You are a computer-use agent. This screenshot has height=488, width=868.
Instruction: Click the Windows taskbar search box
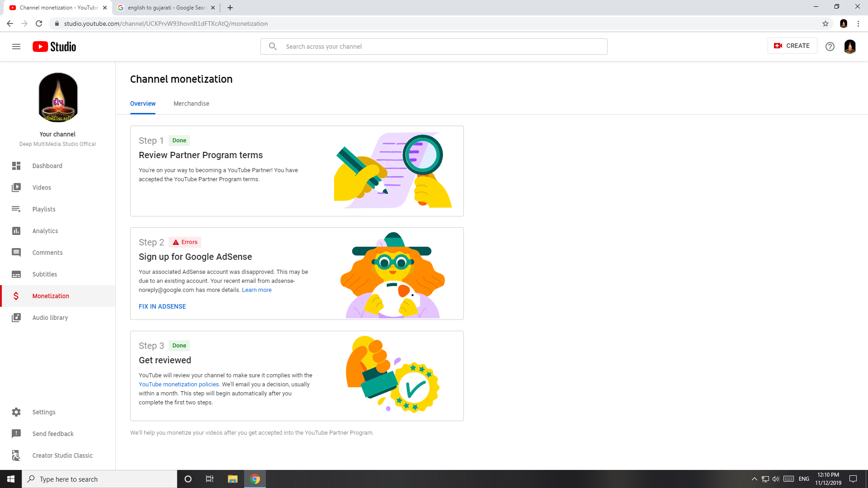tap(99, 479)
